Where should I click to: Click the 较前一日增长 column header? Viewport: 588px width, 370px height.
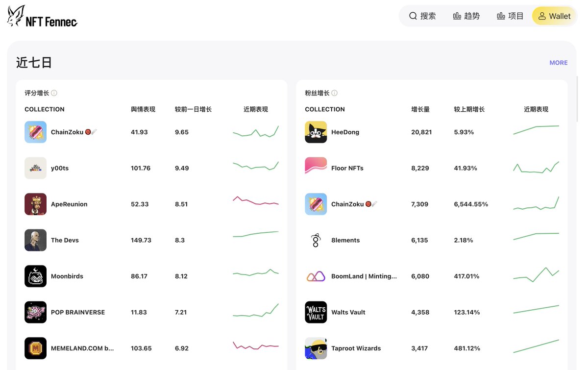click(193, 109)
